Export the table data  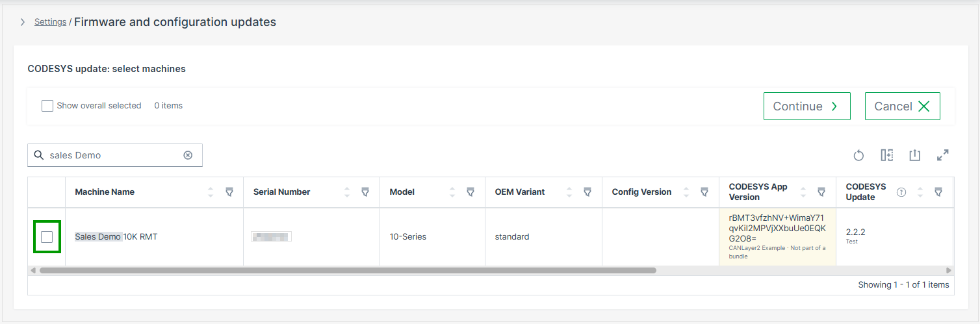click(914, 155)
